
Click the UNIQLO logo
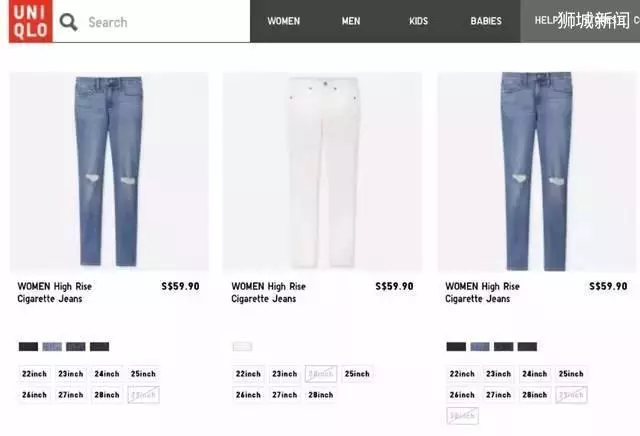(31, 21)
